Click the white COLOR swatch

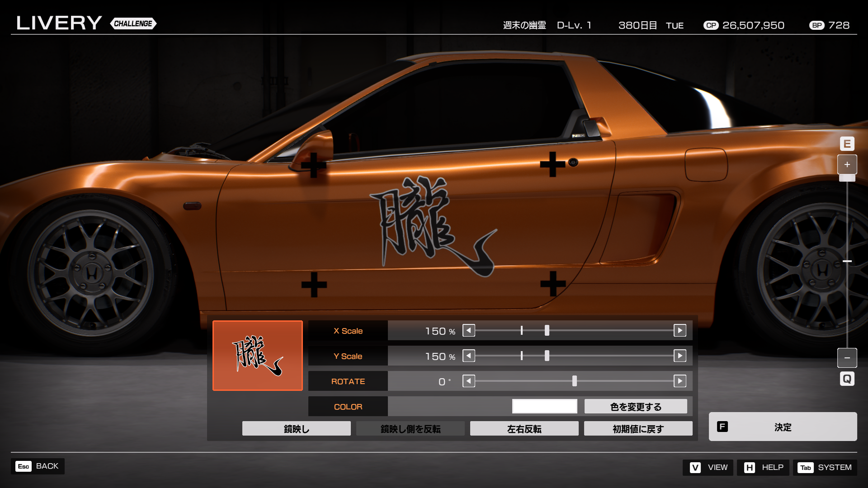tap(544, 407)
